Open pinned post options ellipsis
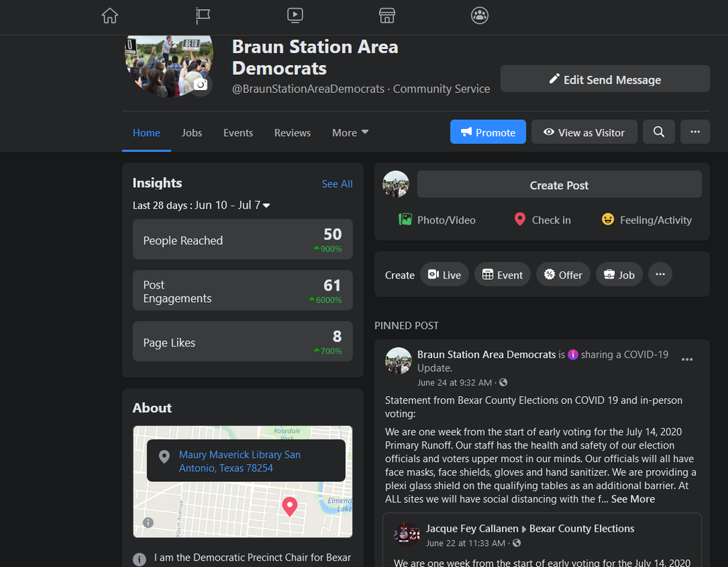Image resolution: width=728 pixels, height=567 pixels. [x=687, y=359]
